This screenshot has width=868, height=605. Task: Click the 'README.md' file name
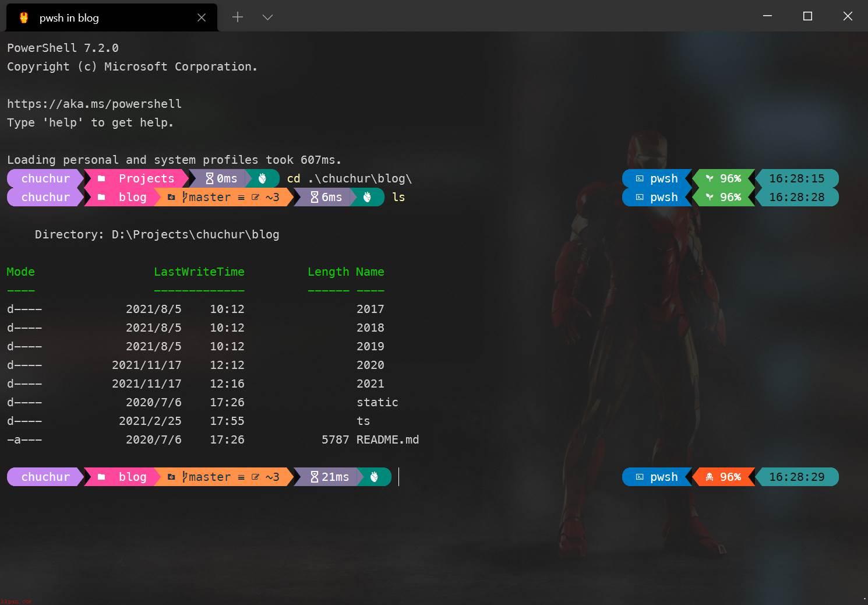coord(388,439)
